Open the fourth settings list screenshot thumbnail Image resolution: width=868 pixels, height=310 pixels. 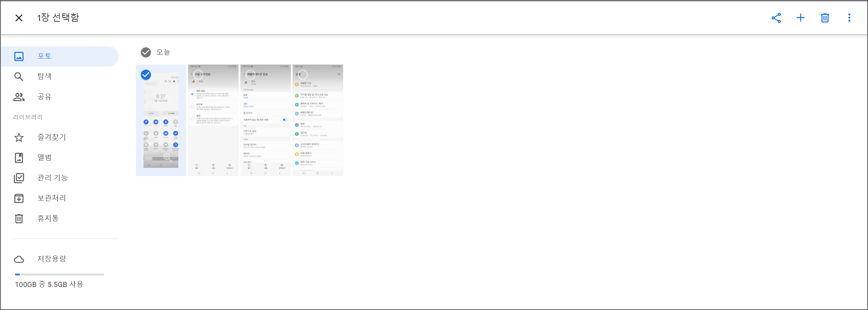318,120
